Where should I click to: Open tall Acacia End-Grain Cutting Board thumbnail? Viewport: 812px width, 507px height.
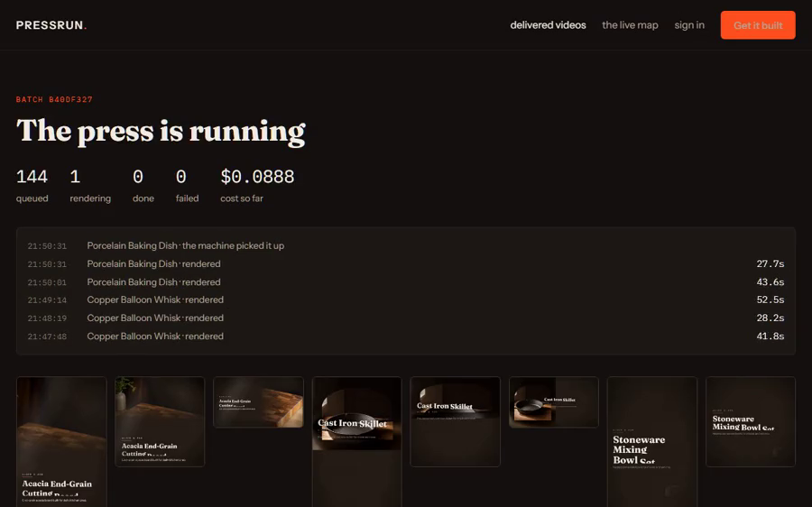[61, 442]
